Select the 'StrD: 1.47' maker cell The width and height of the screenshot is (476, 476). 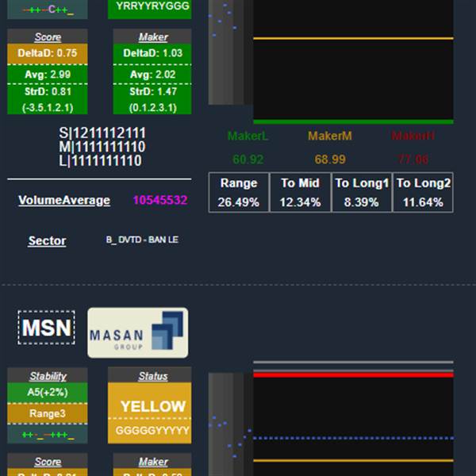click(x=152, y=92)
